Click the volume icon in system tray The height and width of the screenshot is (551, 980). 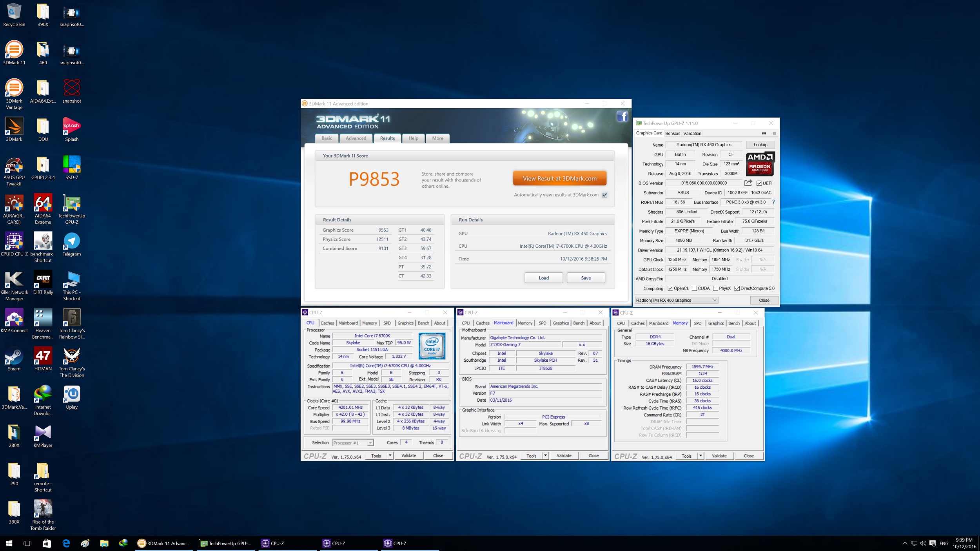pos(923,543)
